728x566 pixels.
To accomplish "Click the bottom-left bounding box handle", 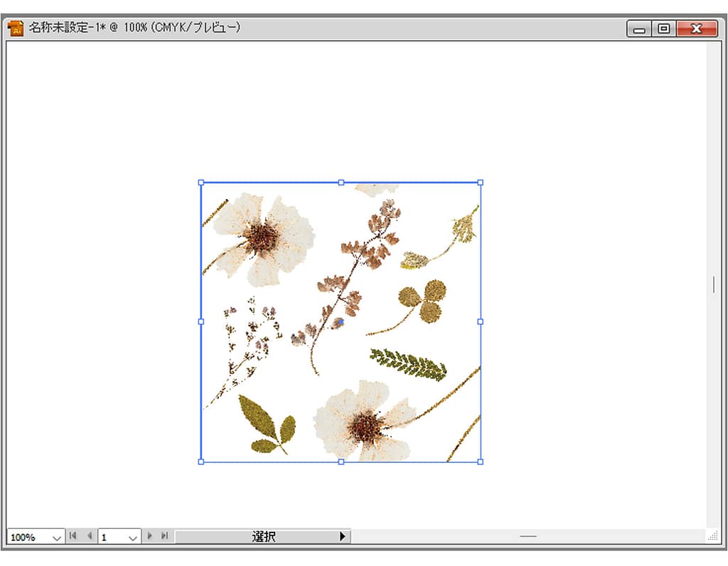I will (201, 462).
